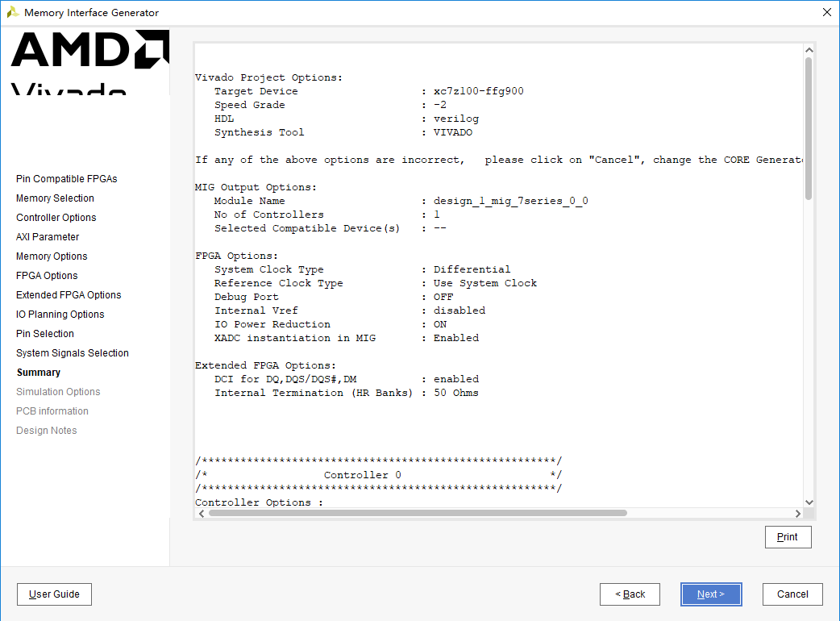Click the 'MIG Output Options:' heading
This screenshot has width=840, height=621.
click(x=256, y=187)
